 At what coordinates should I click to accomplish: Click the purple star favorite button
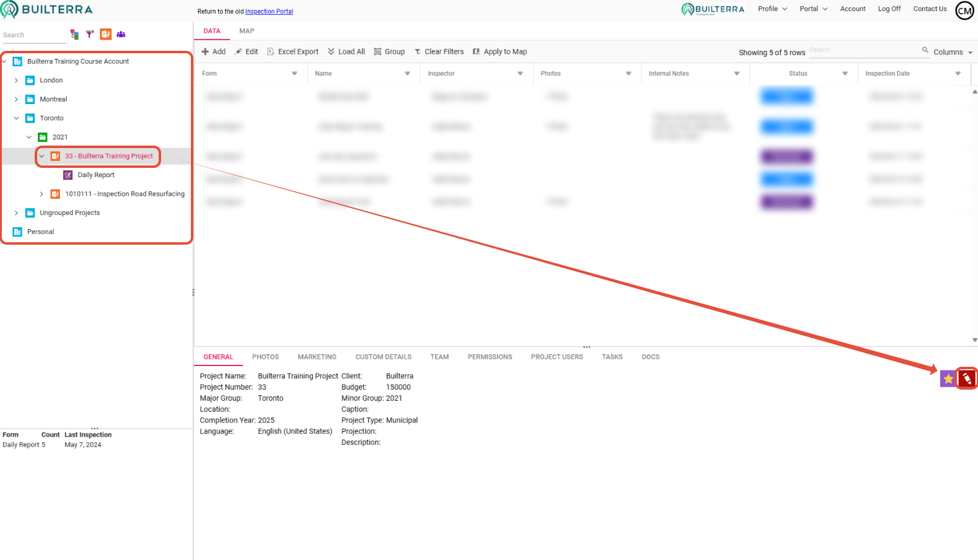pos(948,378)
